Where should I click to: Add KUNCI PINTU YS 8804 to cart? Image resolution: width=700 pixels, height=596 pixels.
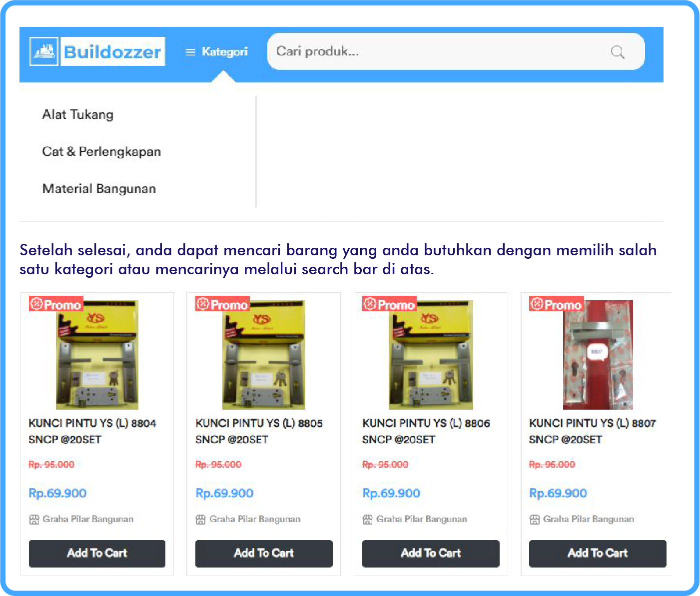(x=97, y=554)
